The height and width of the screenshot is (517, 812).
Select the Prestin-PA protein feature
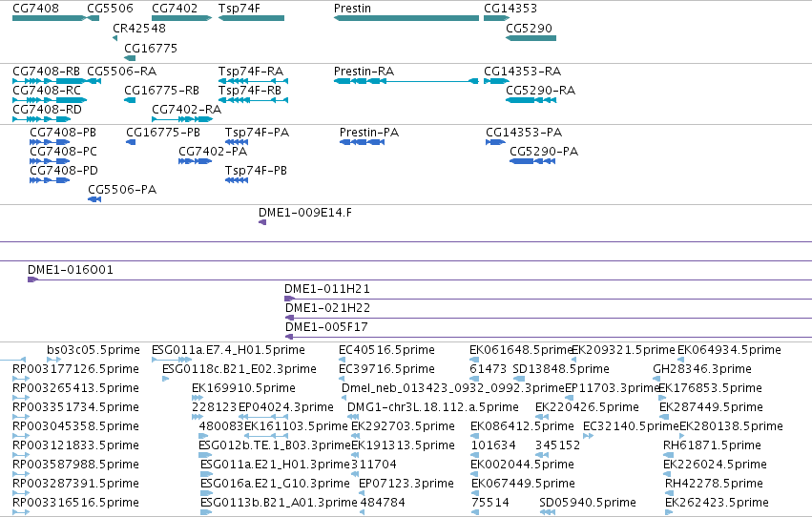[x=362, y=142]
